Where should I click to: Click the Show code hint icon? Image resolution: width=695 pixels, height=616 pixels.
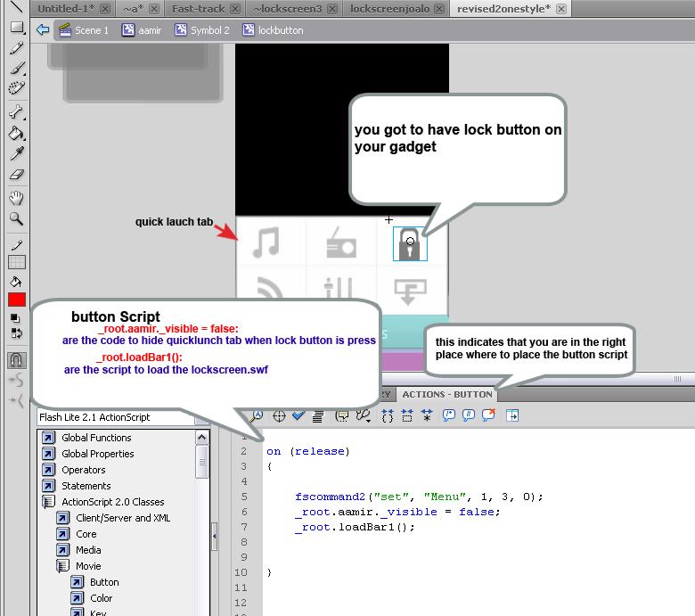tap(342, 416)
